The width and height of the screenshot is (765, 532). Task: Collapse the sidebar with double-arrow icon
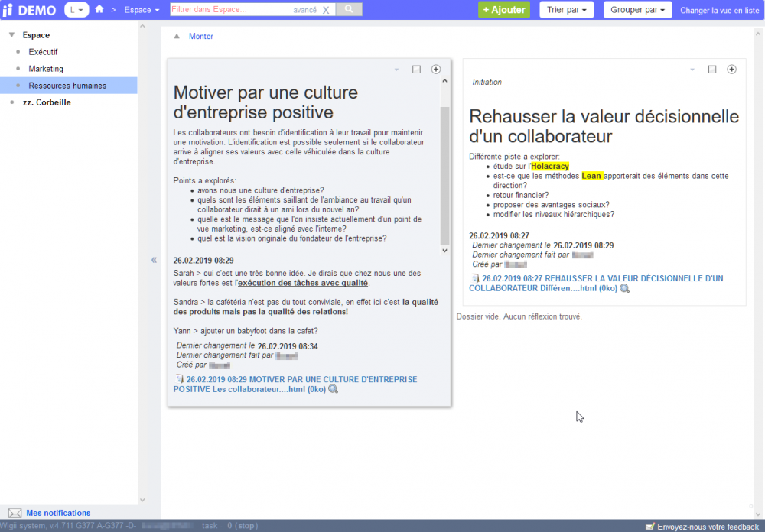pyautogui.click(x=154, y=260)
